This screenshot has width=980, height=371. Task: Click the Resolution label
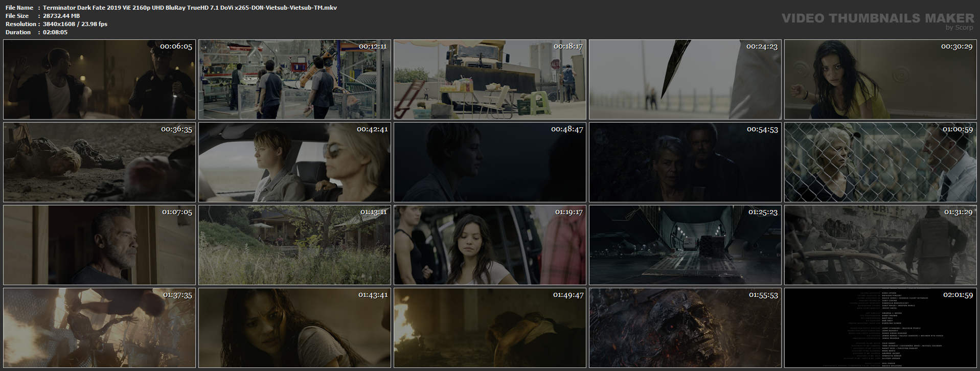pyautogui.click(x=21, y=24)
